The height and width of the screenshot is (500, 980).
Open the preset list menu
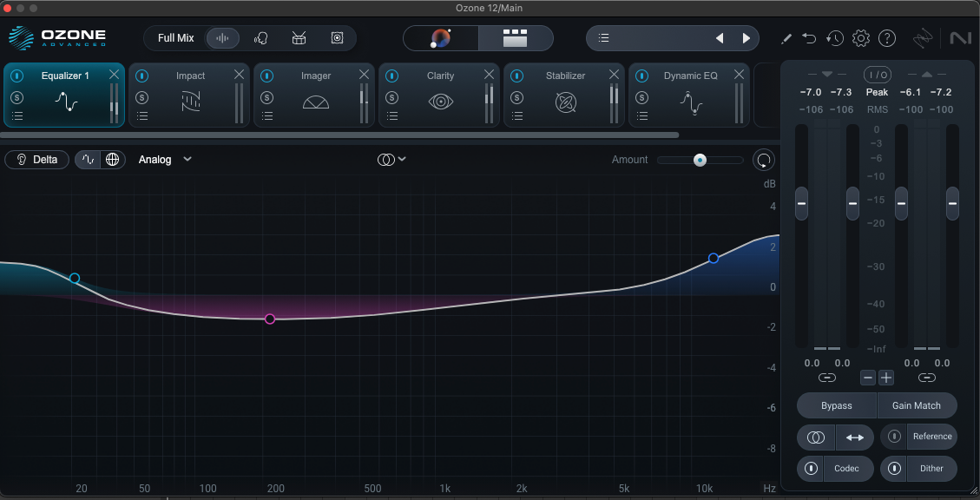pos(603,38)
